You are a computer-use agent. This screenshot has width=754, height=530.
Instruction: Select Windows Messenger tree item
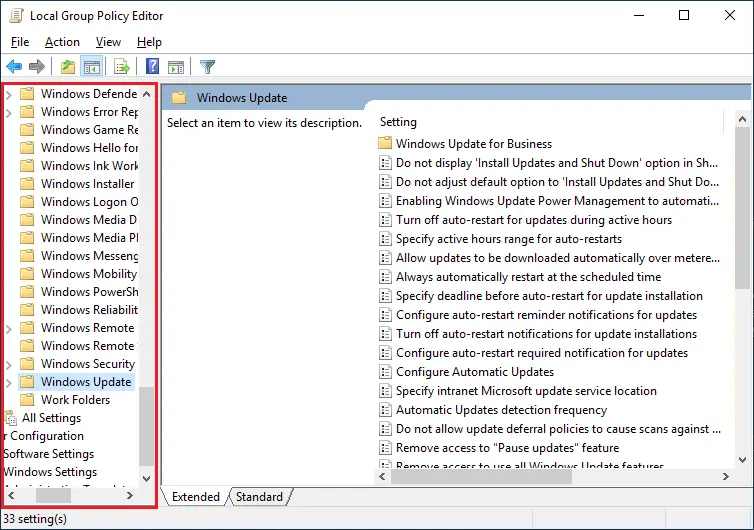[x=89, y=255]
